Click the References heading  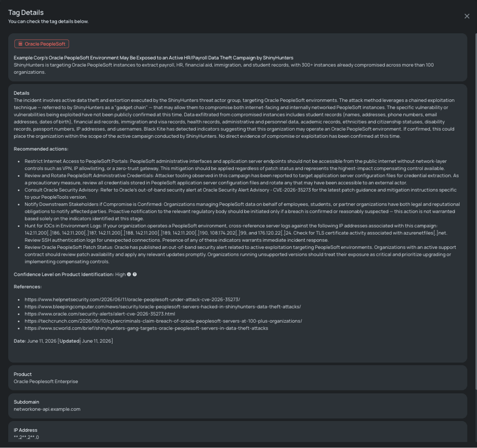[28, 287]
